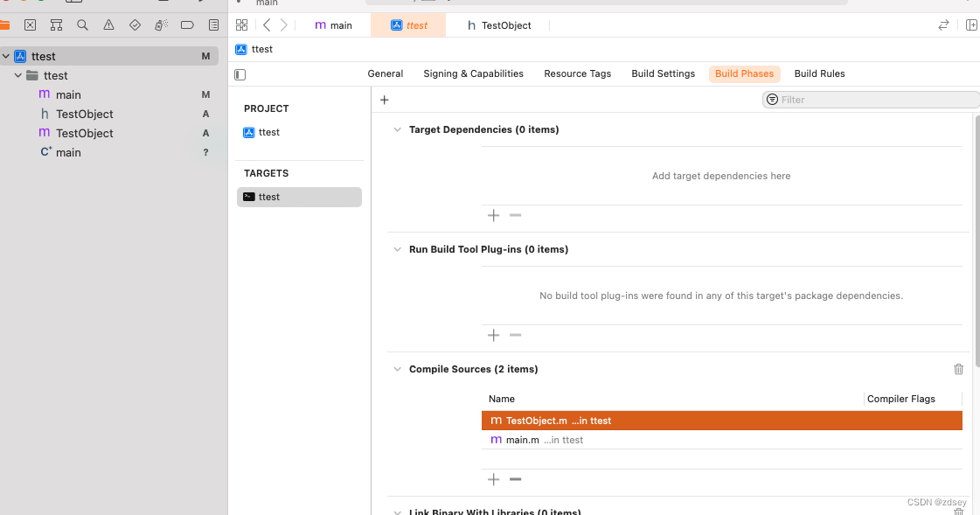
Task: Add a new build phase with plus
Action: pos(385,100)
